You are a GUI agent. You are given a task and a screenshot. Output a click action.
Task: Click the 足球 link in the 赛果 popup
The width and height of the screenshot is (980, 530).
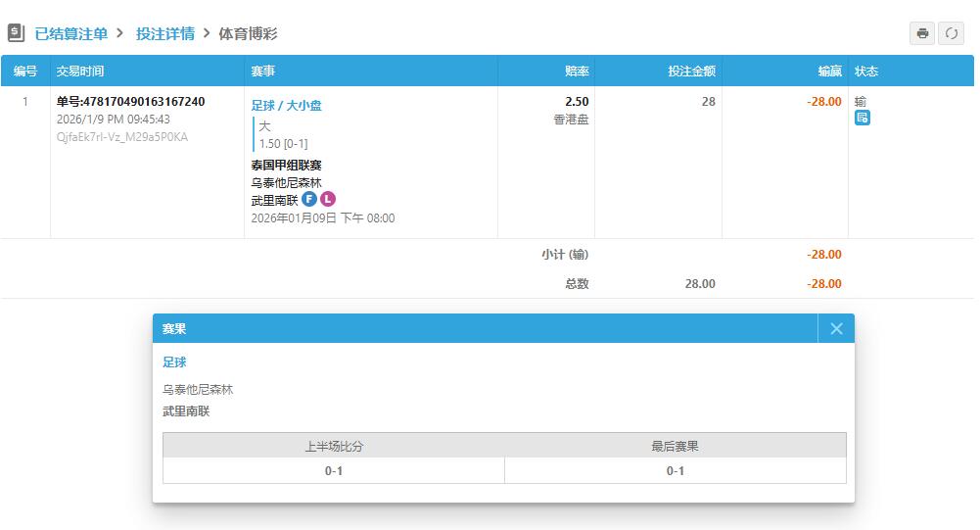click(x=174, y=362)
